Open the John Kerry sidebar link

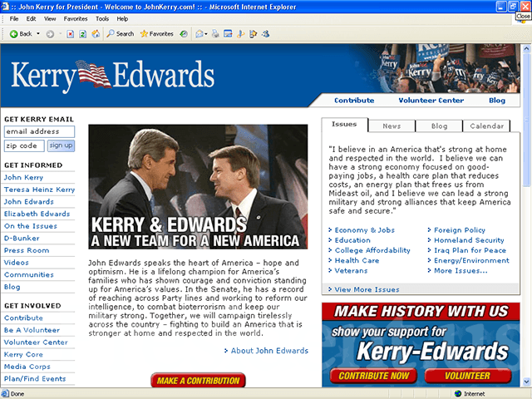tap(23, 177)
